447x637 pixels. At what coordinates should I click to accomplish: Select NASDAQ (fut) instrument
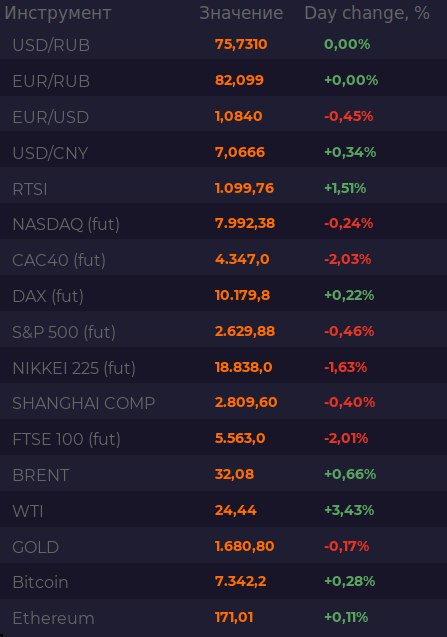[224, 223]
